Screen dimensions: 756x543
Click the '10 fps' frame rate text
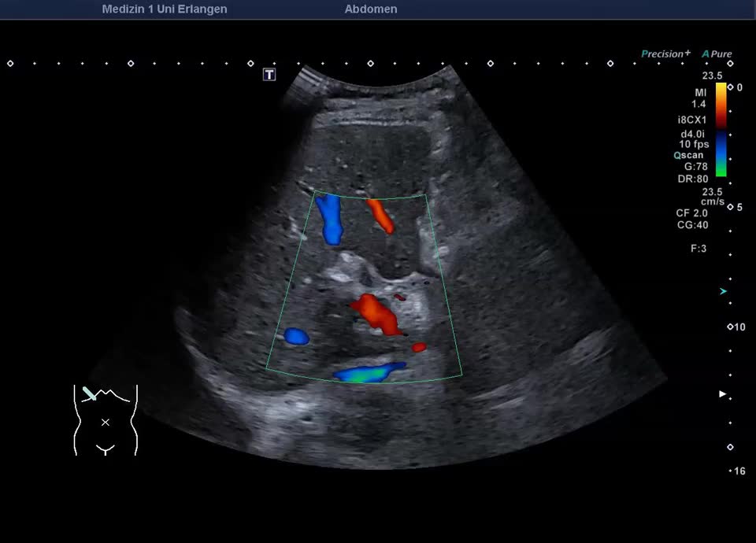(694, 144)
